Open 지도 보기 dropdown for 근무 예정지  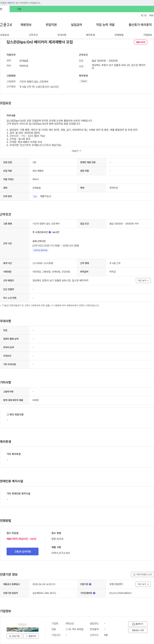click(x=143, y=281)
